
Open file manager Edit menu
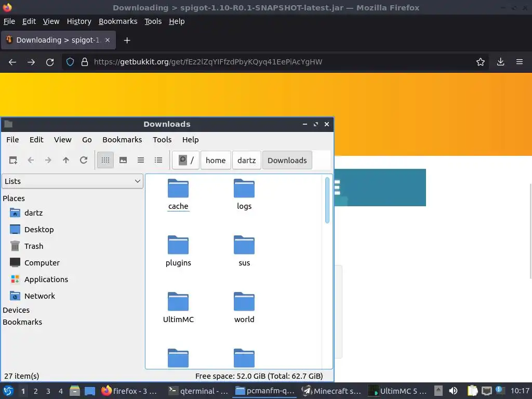point(36,140)
